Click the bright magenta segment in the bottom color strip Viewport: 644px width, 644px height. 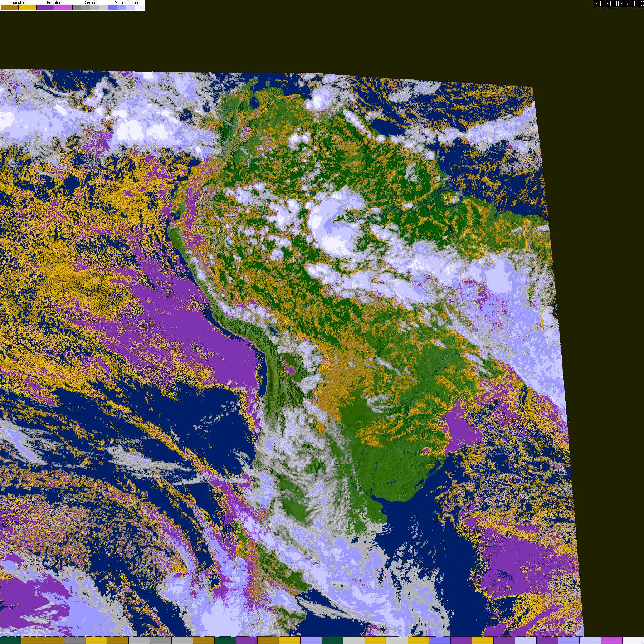pyautogui.click(x=612, y=640)
